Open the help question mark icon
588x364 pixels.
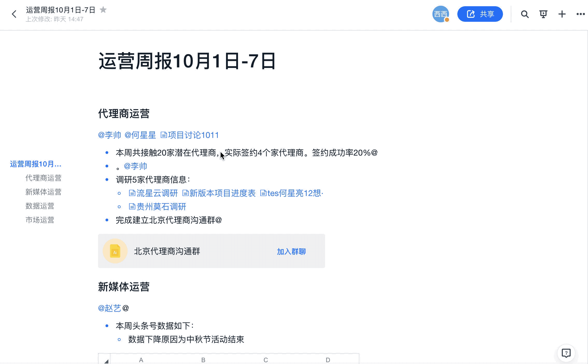566,353
